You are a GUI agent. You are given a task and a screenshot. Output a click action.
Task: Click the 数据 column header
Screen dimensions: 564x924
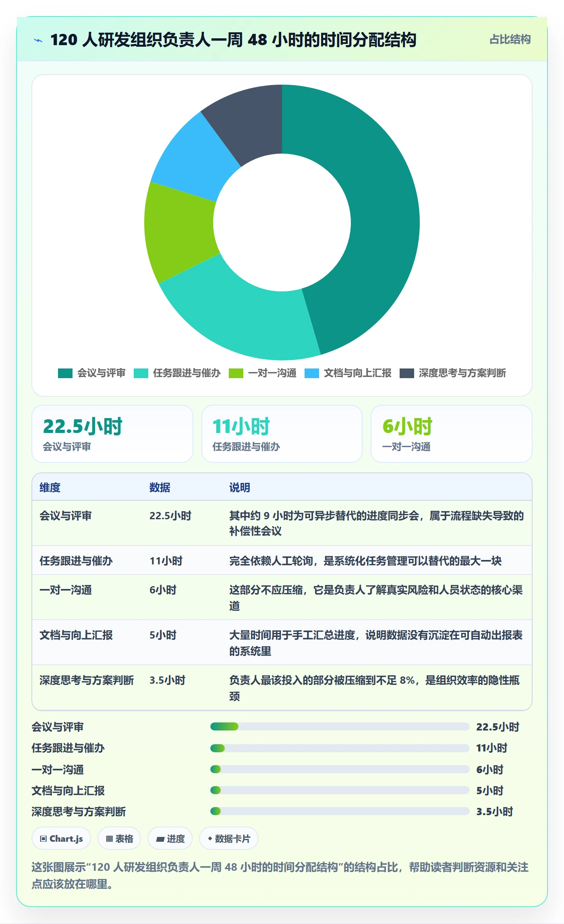[160, 487]
